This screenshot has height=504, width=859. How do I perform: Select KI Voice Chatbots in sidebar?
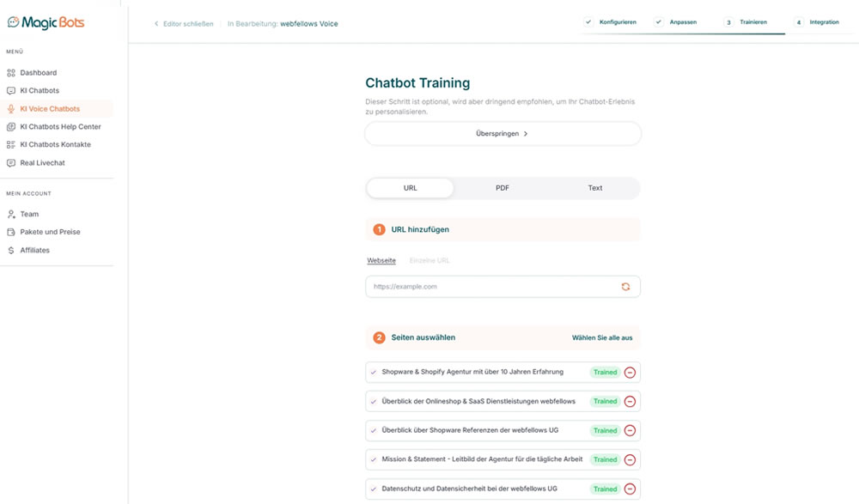click(50, 108)
